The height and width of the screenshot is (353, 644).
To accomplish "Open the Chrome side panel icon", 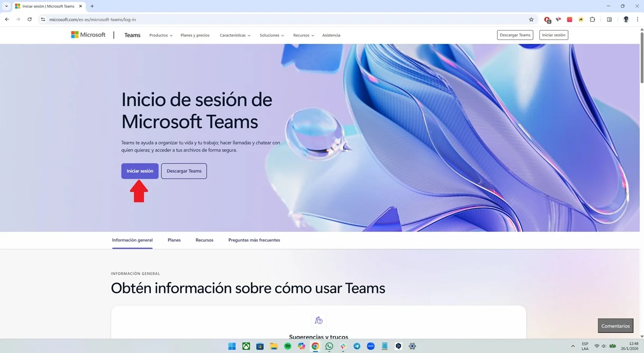I will point(609,20).
